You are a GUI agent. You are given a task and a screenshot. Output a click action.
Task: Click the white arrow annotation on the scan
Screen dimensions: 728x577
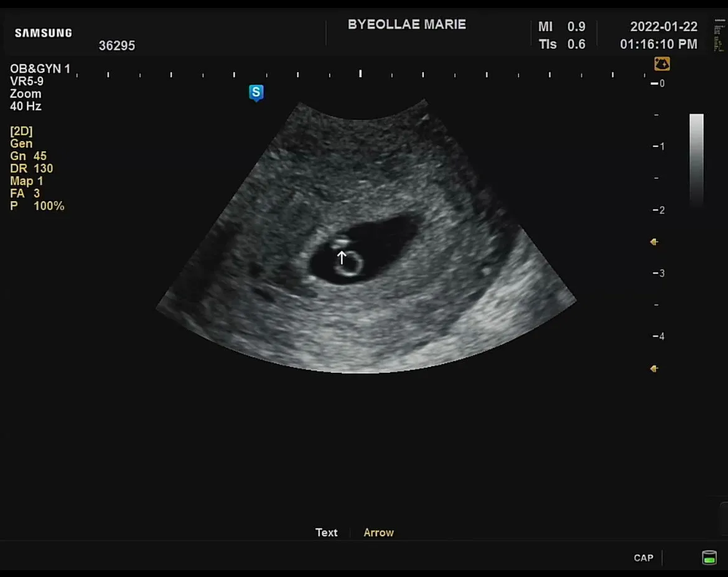click(341, 257)
